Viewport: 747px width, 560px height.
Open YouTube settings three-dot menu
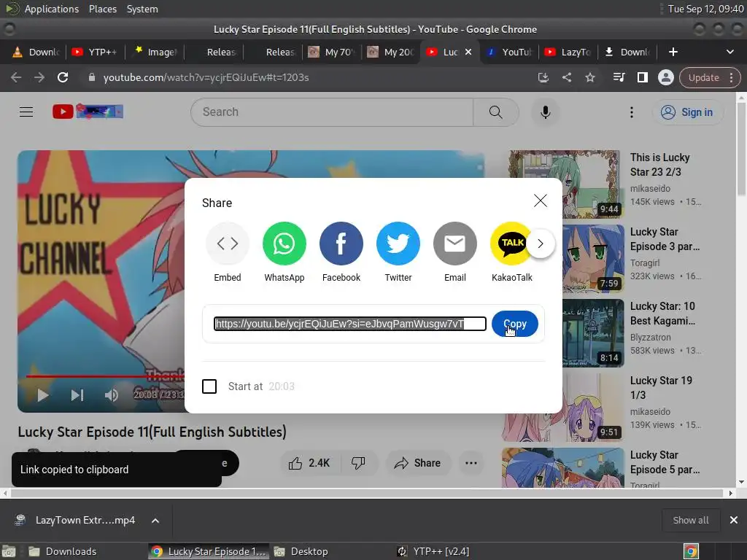pyautogui.click(x=632, y=112)
